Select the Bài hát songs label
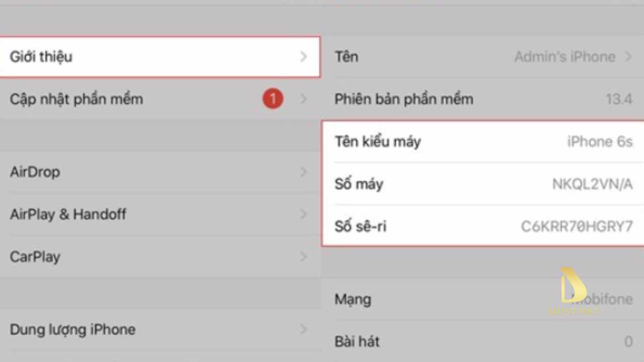 (357, 342)
